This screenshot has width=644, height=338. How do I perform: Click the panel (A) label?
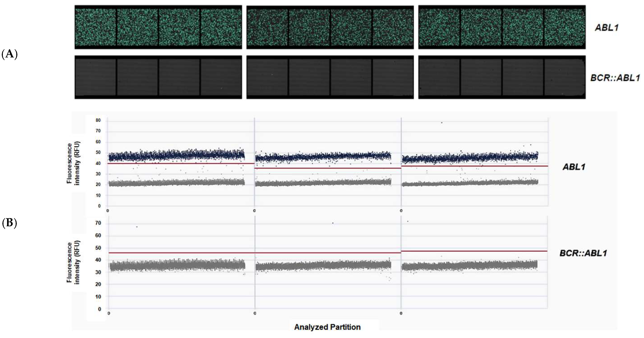10,54
